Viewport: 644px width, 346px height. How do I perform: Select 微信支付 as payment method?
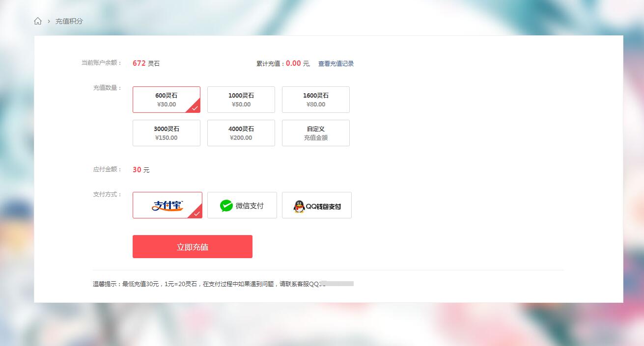pos(242,205)
